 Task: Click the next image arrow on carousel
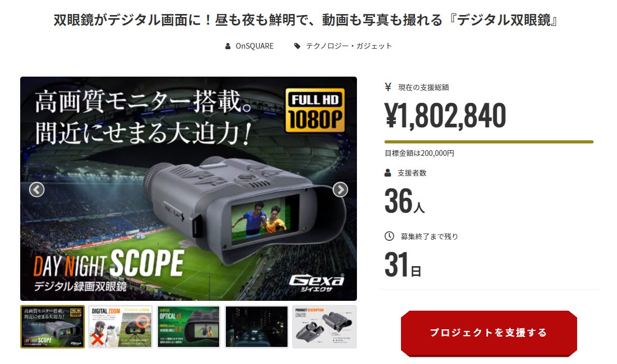click(340, 190)
